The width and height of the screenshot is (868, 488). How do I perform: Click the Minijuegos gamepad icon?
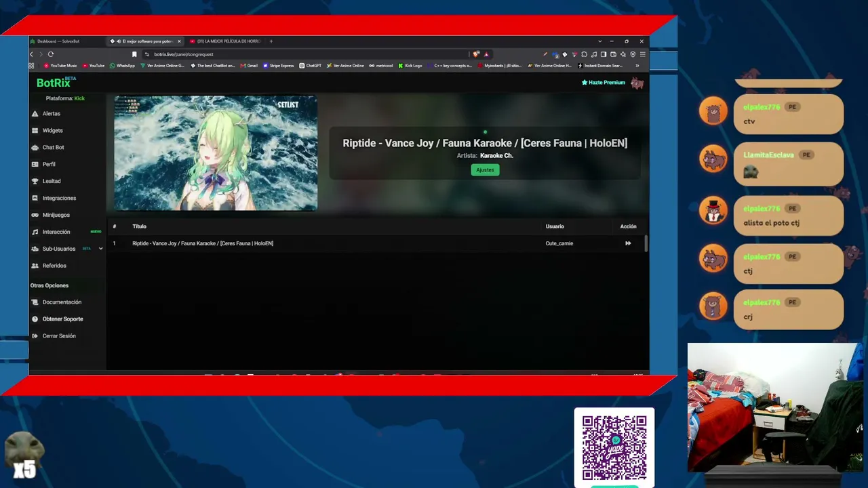coord(35,215)
